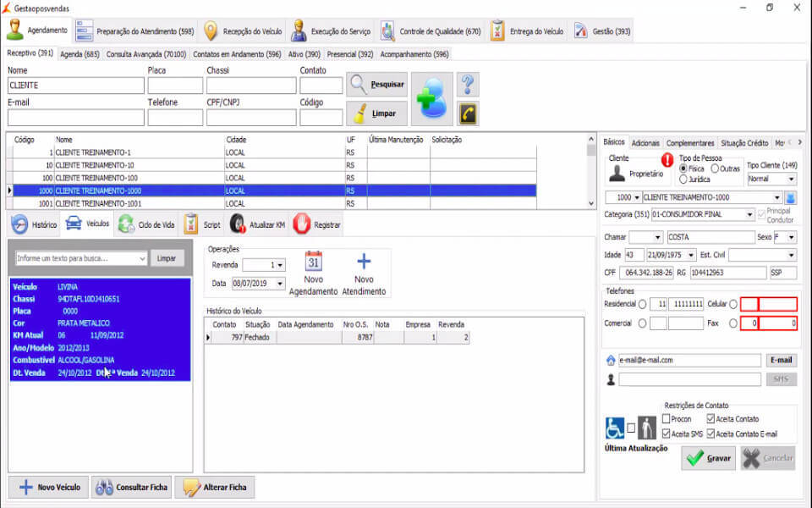The width and height of the screenshot is (812, 508).
Task: Click the Proprietário person icon
Action: click(x=617, y=174)
